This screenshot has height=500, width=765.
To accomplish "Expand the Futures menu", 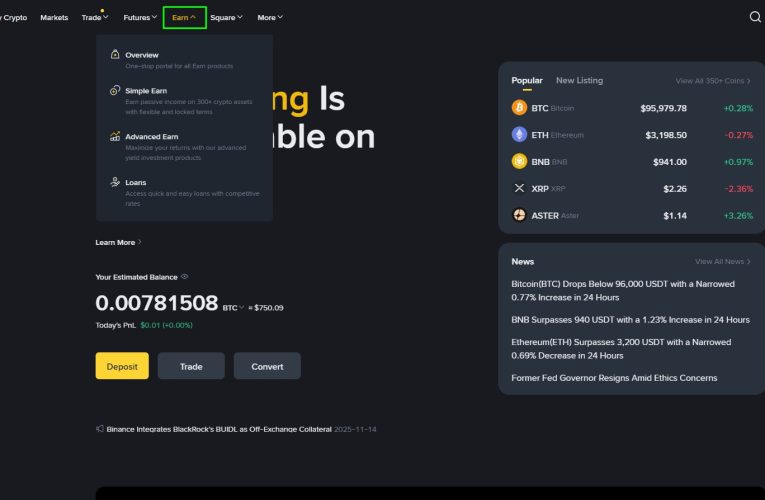I will tap(140, 18).
